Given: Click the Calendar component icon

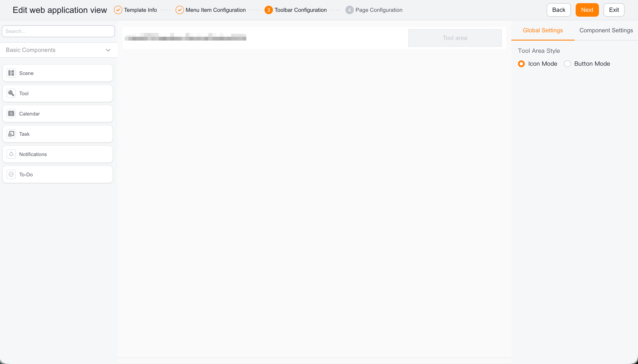Looking at the screenshot, I should 11,114.
